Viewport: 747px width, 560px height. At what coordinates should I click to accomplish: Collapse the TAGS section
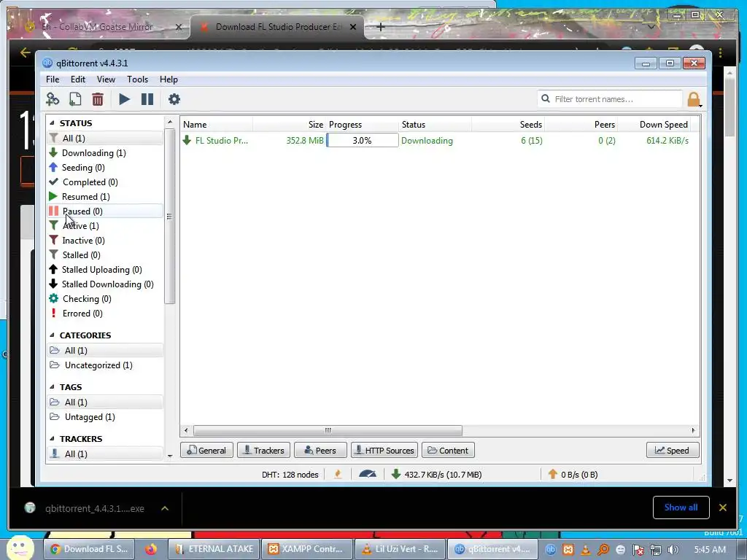tap(52, 387)
